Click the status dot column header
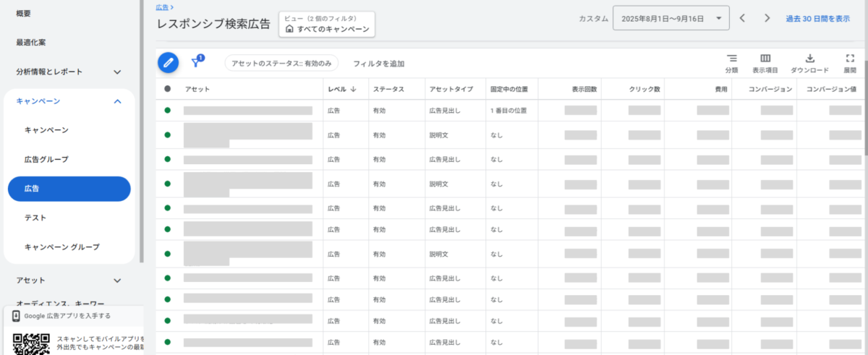The width and height of the screenshot is (868, 355). (x=168, y=89)
